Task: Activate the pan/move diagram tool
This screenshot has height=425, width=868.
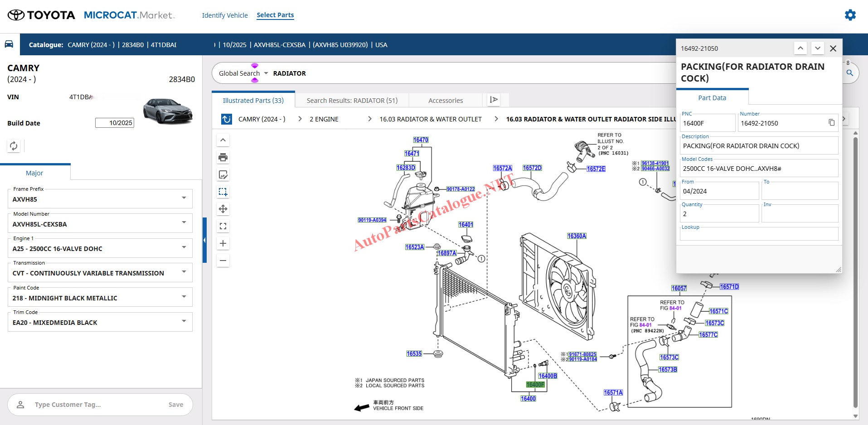Action: (x=223, y=209)
